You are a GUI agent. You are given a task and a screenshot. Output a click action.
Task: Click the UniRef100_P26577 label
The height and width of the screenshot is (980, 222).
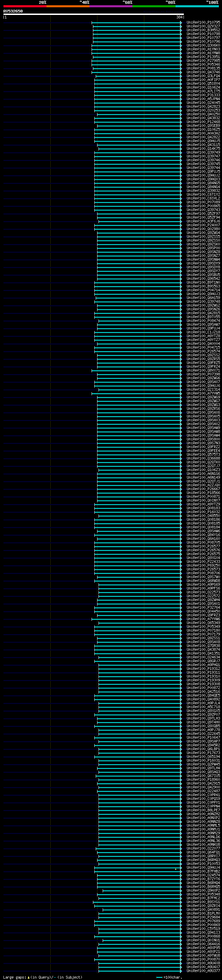(203, 546)
